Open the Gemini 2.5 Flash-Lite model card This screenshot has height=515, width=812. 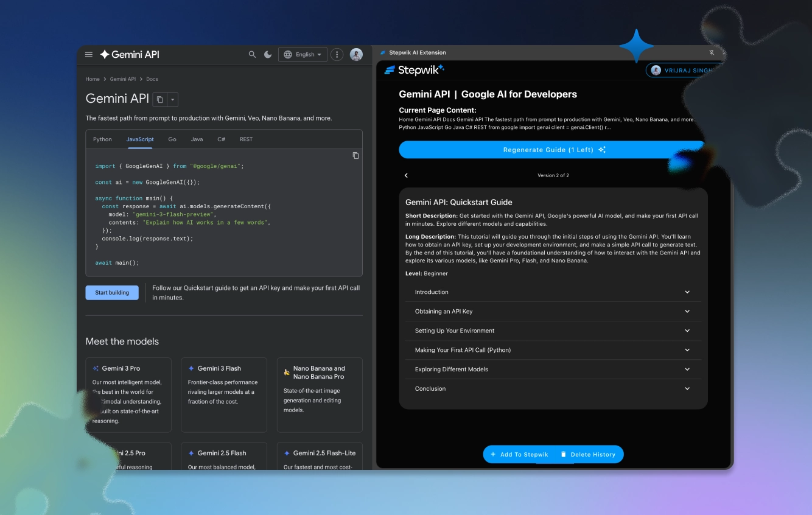[x=320, y=456]
